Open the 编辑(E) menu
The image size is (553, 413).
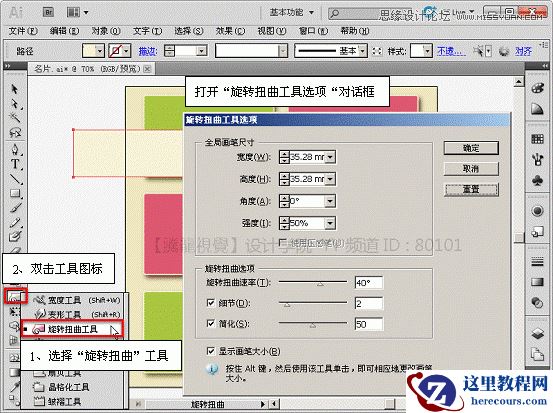(65, 31)
